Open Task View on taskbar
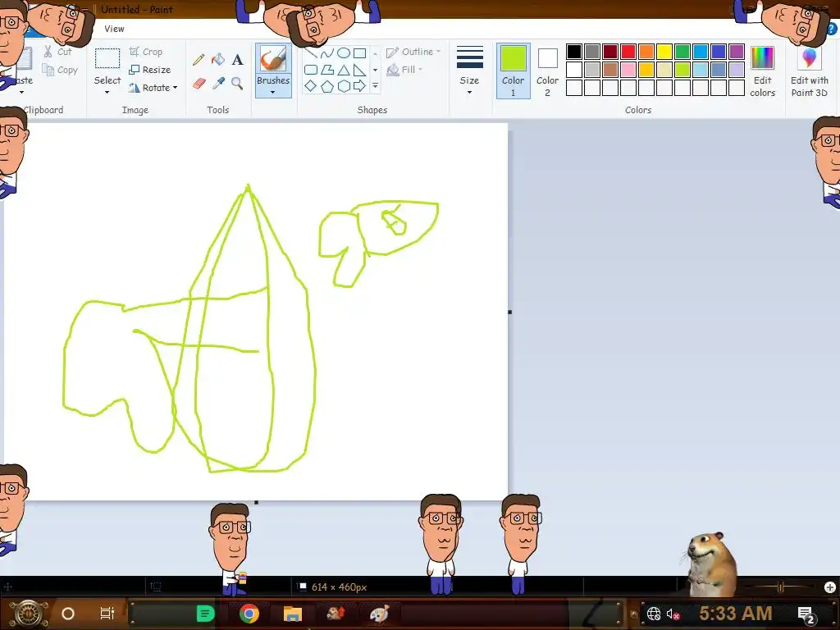The image size is (840, 630). [107, 614]
